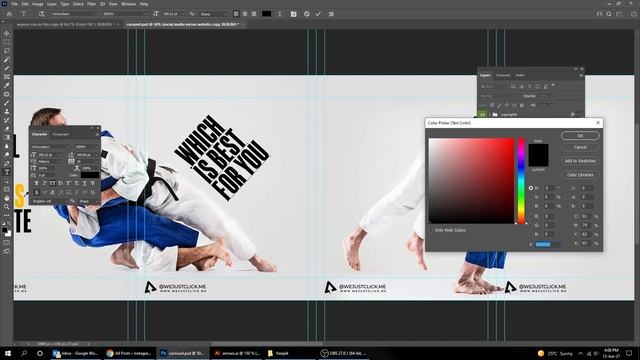Image resolution: width=640 pixels, height=360 pixels.
Task: Switch to the Paragraph tab
Action: pos(60,134)
